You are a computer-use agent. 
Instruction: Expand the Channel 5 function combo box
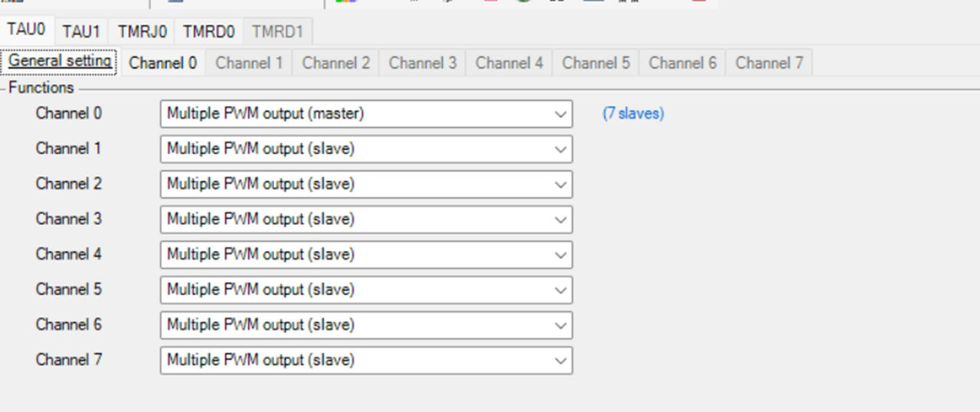click(366, 290)
